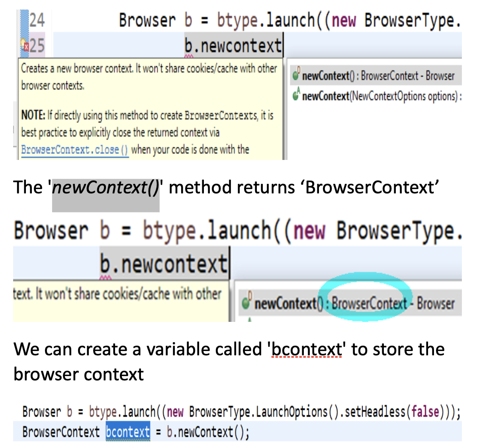Click the spell-underlined 'bcontext' word in the document sentence
Image resolution: width=481 pixels, height=448 pixels.
[x=306, y=349]
